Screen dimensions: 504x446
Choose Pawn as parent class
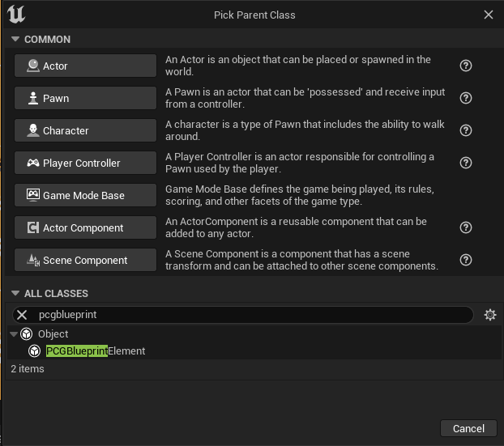pos(85,98)
